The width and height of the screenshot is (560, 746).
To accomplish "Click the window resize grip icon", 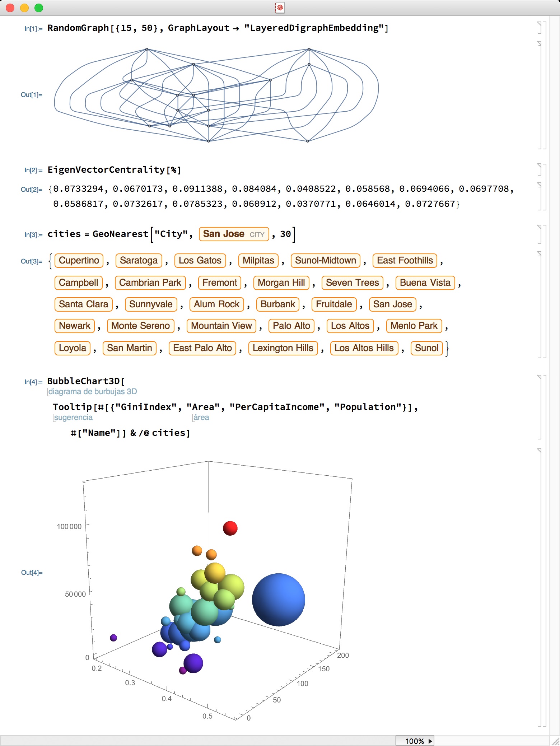I will tap(555, 741).
